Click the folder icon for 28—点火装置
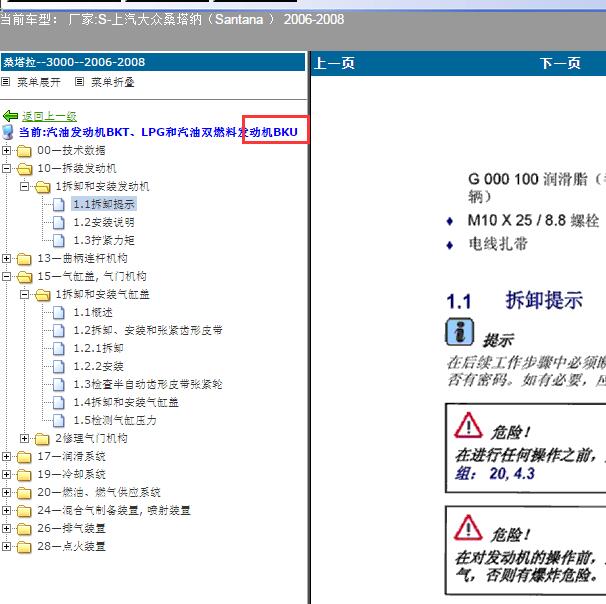The height and width of the screenshot is (604, 606). [x=25, y=546]
